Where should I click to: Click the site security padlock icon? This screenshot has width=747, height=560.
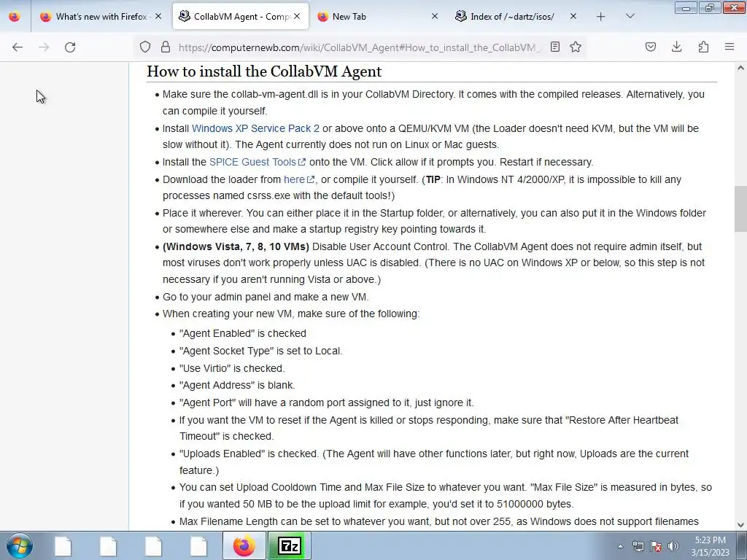pos(166,47)
